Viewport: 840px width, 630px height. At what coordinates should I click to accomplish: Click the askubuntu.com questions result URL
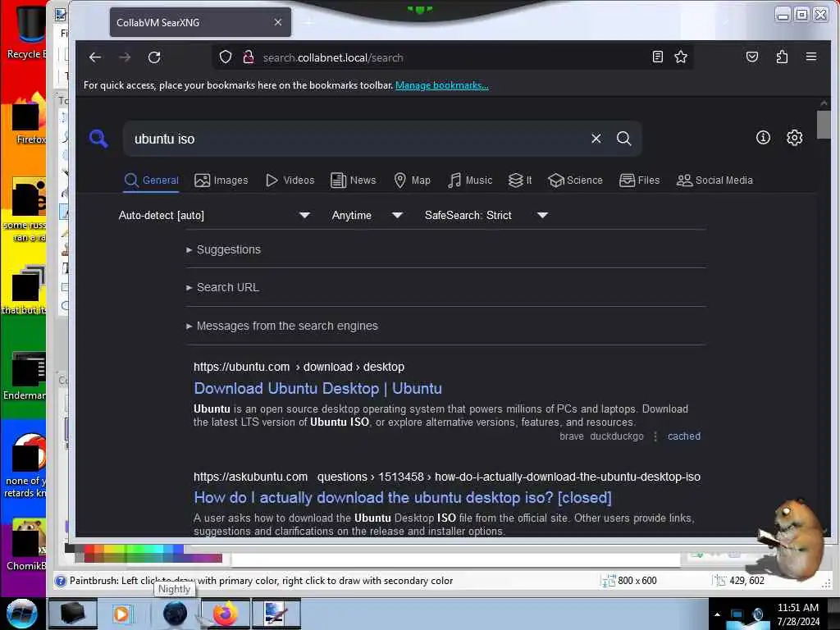(447, 477)
